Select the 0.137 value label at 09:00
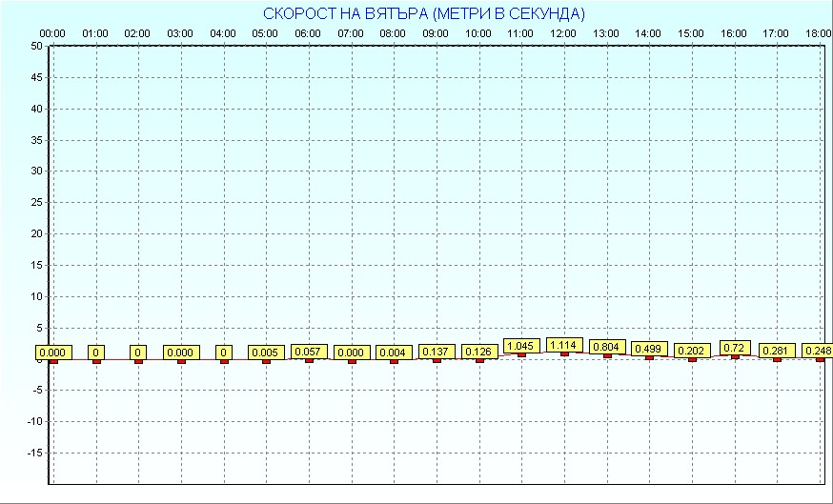 437,352
